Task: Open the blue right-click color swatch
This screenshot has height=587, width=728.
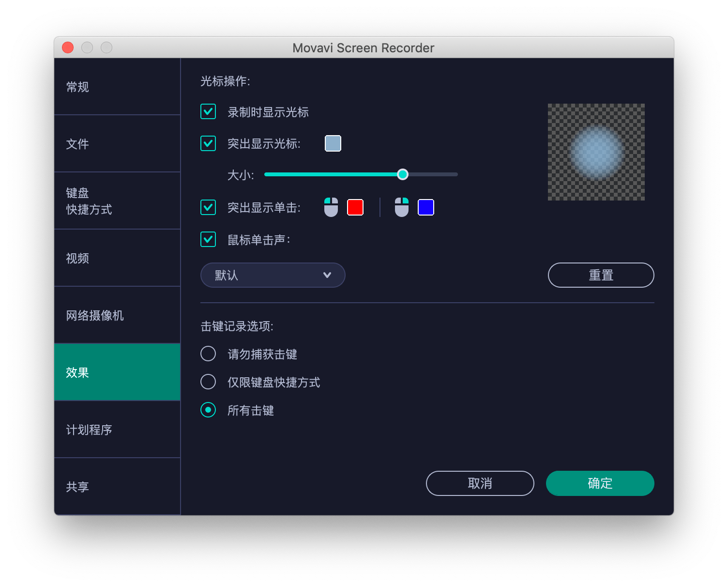Action: click(x=426, y=207)
